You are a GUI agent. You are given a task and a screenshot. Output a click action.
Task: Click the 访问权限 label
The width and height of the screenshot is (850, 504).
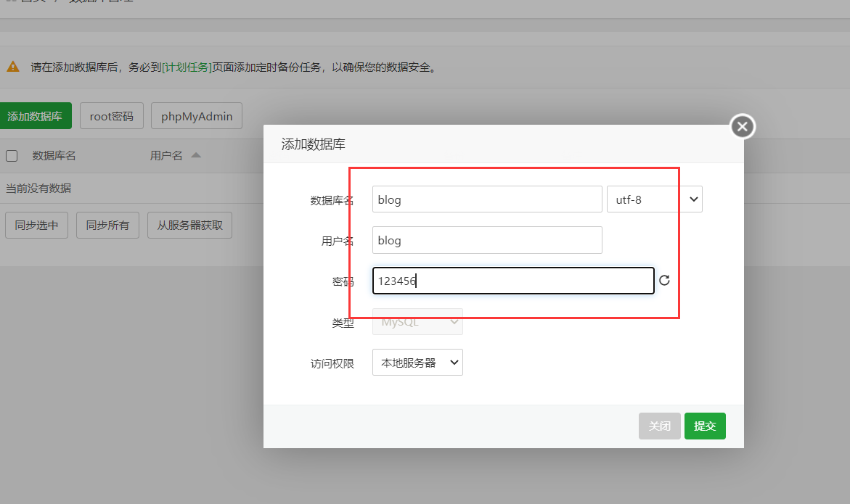tap(332, 363)
